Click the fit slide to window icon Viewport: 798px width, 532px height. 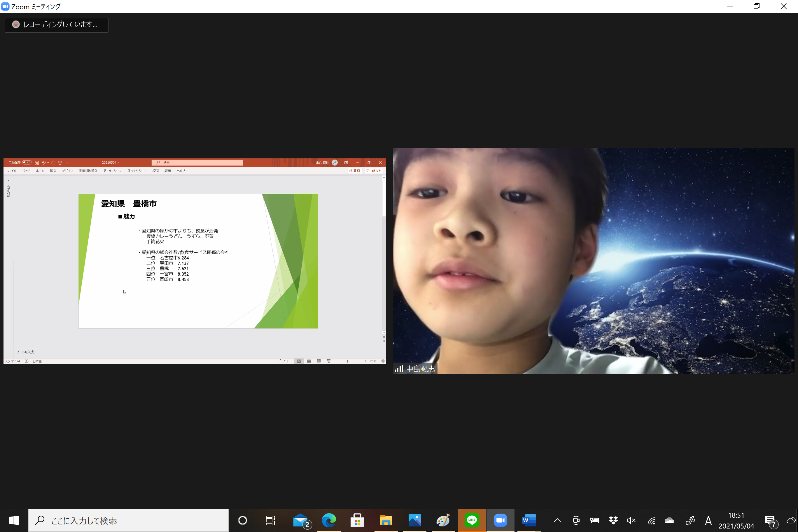tap(383, 361)
